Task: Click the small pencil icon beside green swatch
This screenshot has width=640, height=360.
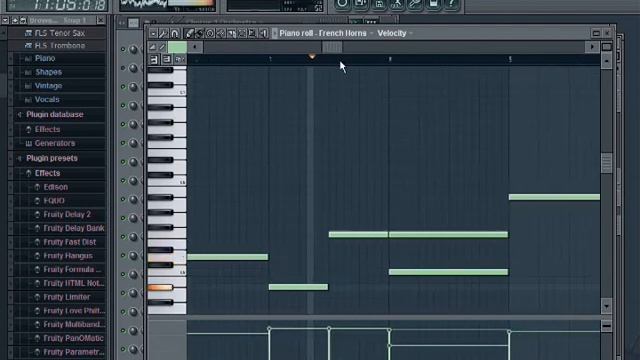Action: tap(162, 47)
